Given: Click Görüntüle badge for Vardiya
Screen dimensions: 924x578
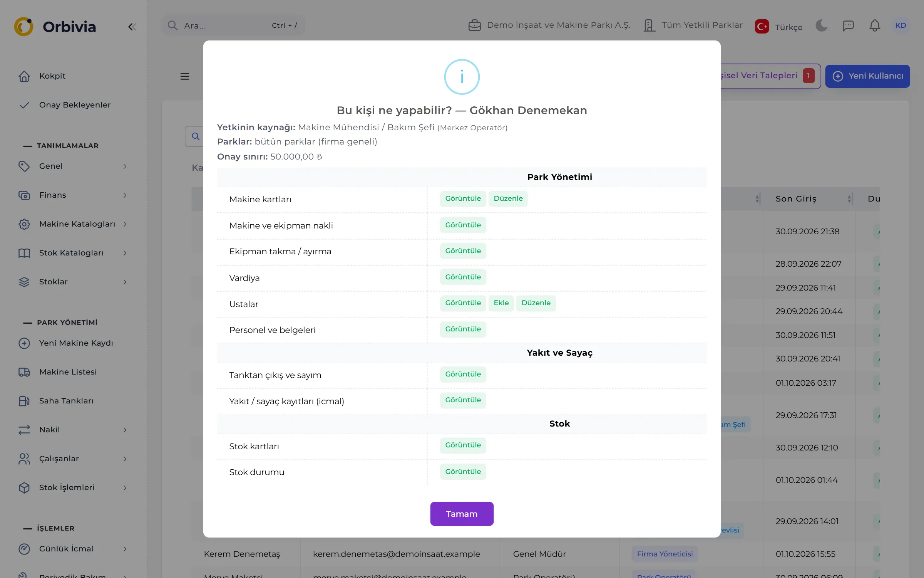Looking at the screenshot, I should [463, 277].
